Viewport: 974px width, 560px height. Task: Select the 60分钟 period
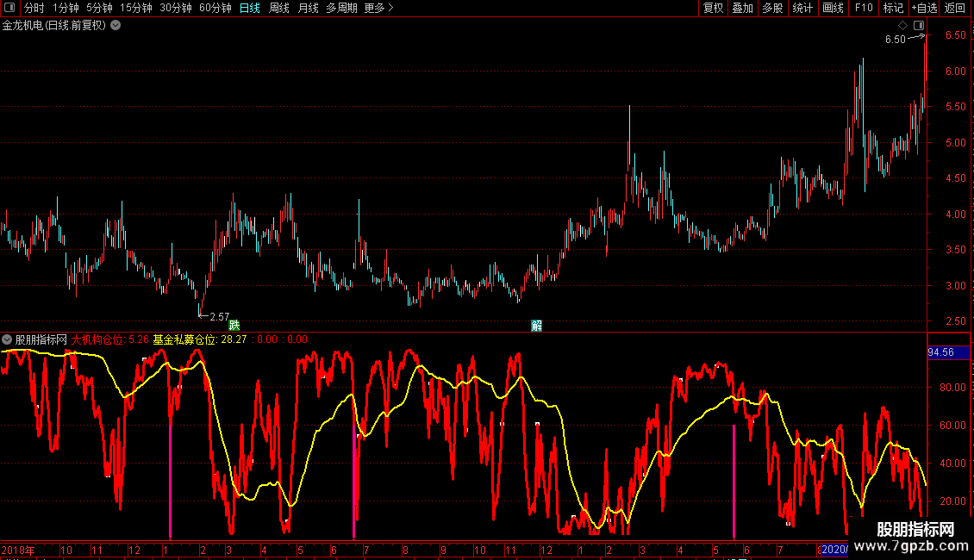215,8
